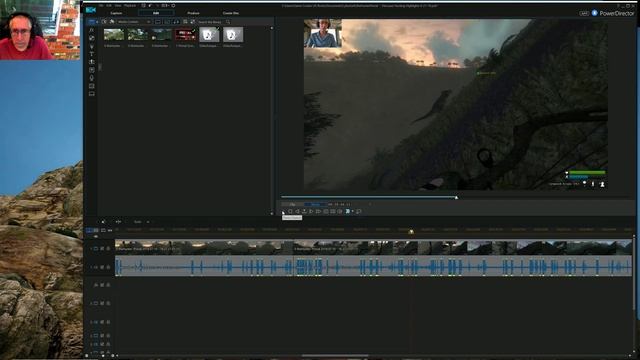Click the timeline ruler playhead marker

point(411,231)
